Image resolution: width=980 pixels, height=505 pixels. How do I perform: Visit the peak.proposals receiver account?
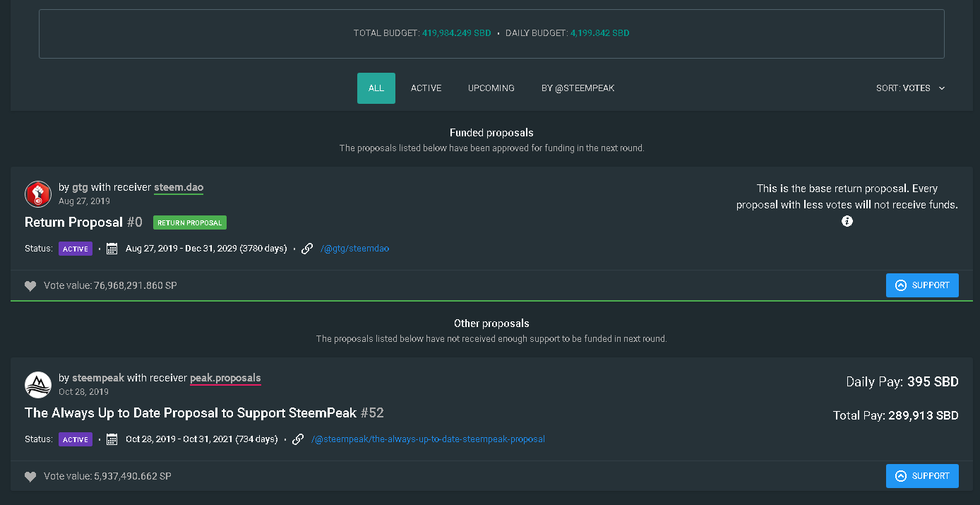pos(225,378)
